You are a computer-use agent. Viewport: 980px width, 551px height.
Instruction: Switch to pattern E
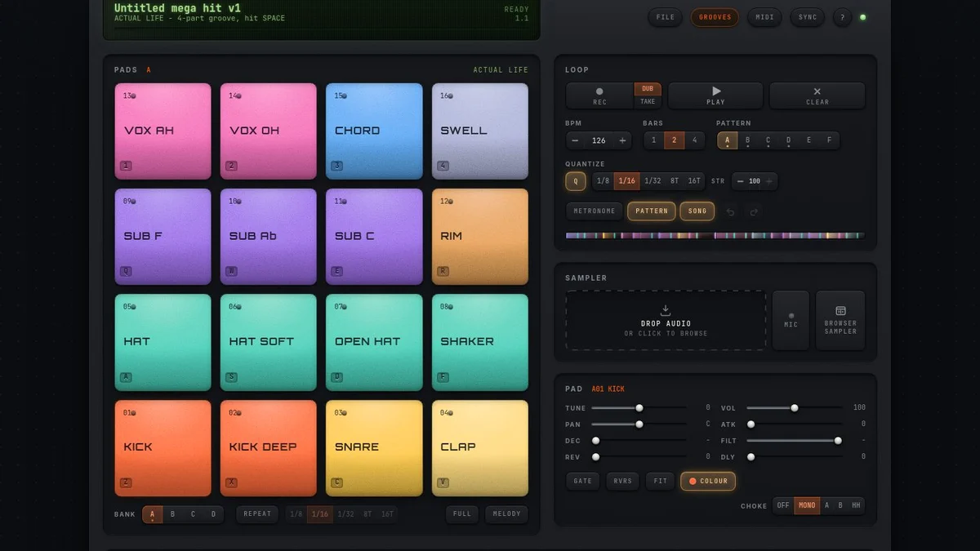(808, 140)
